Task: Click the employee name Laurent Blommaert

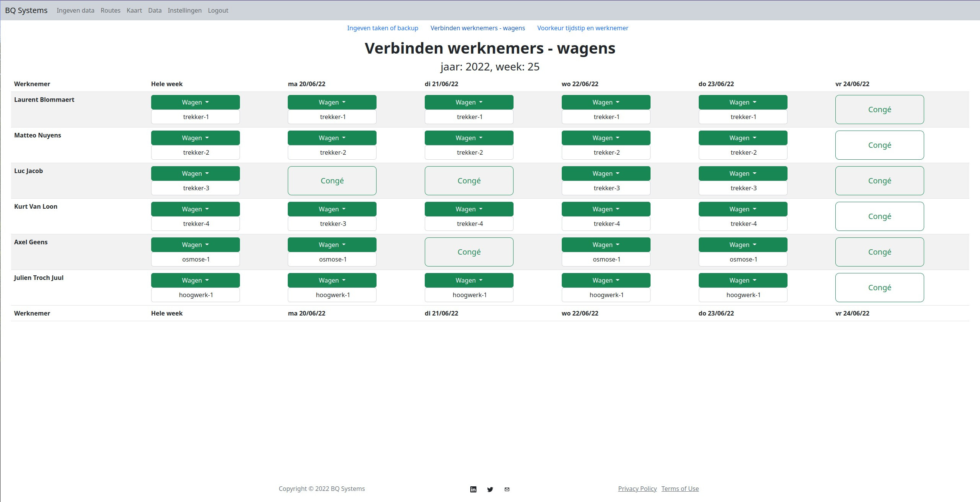Action: 44,100
